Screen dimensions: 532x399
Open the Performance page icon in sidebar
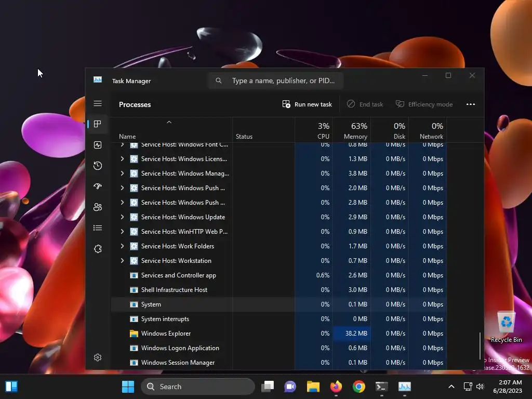pyautogui.click(x=98, y=145)
